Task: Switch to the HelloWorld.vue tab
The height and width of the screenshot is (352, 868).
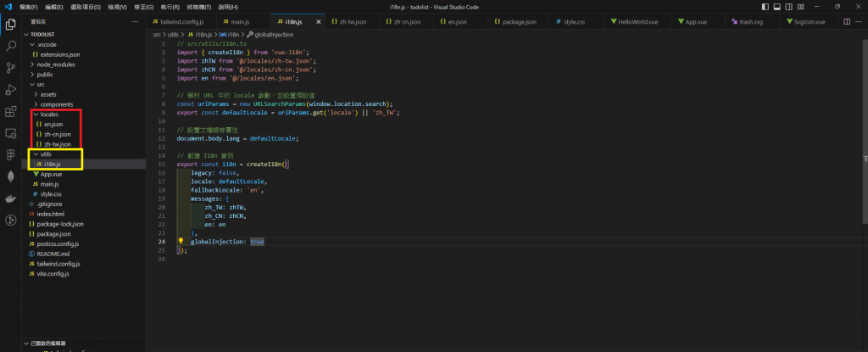Action: [637, 22]
